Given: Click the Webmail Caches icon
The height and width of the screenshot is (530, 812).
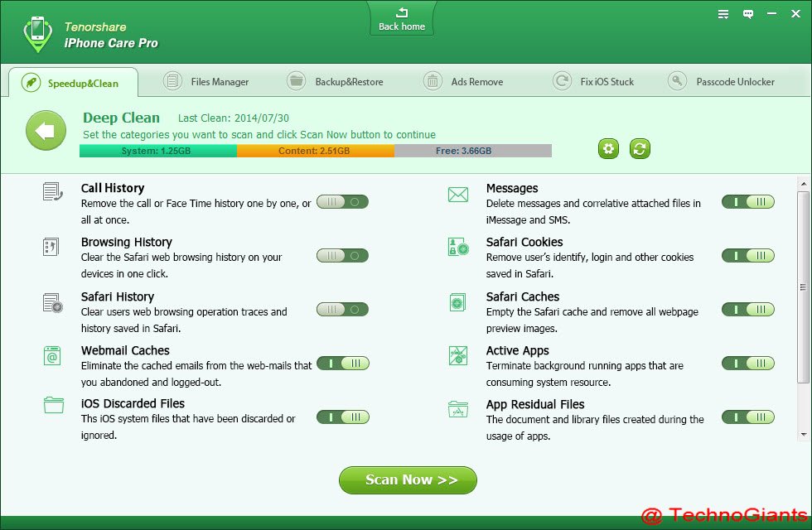Looking at the screenshot, I should 52,356.
